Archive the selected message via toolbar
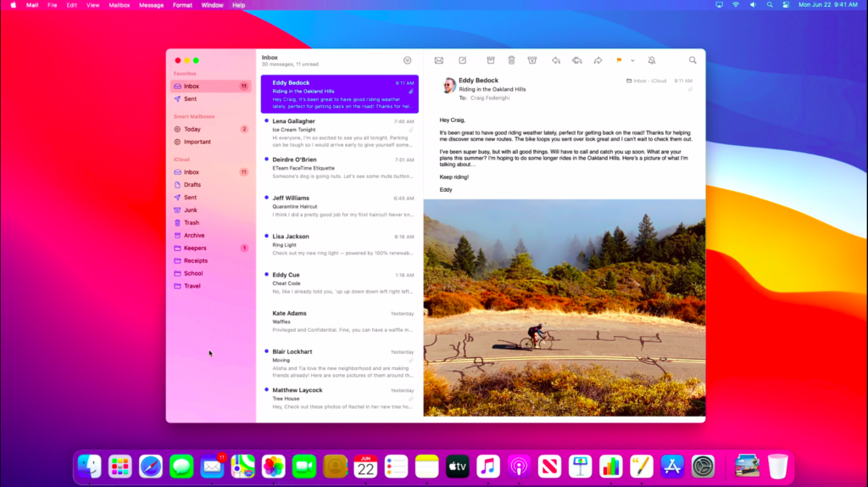The width and height of the screenshot is (868, 487). tap(491, 60)
